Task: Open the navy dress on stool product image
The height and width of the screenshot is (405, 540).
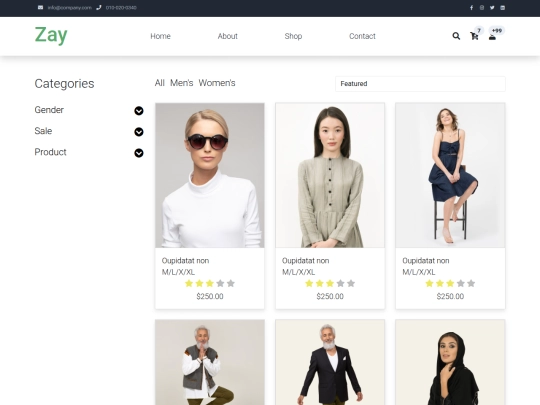Action: 450,175
